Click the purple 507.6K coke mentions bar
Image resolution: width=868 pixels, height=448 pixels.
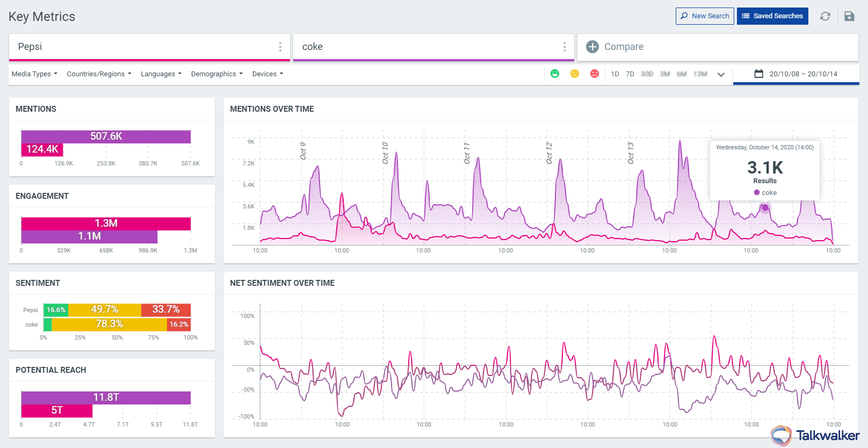click(x=106, y=136)
